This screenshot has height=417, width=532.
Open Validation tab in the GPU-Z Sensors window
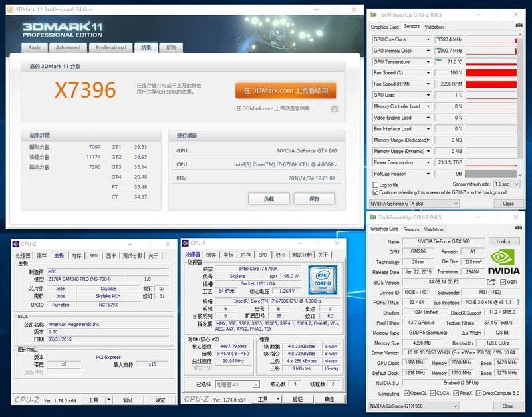434,27
